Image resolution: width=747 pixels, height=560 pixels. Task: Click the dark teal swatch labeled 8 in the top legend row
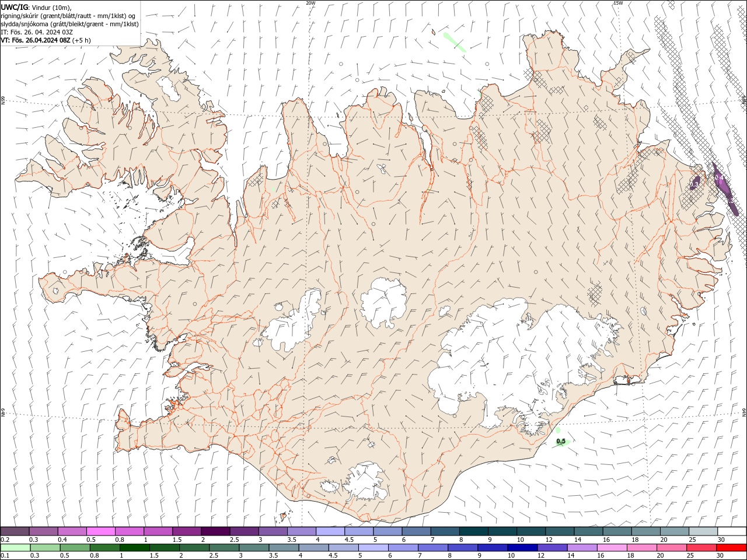click(x=473, y=531)
